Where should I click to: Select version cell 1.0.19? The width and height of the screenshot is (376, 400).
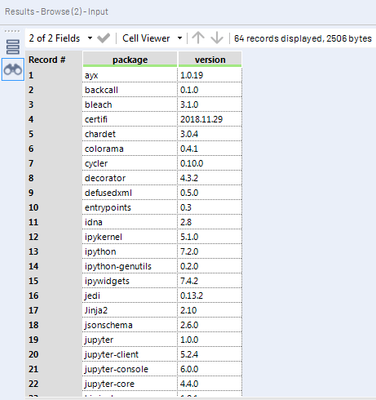(x=210, y=75)
